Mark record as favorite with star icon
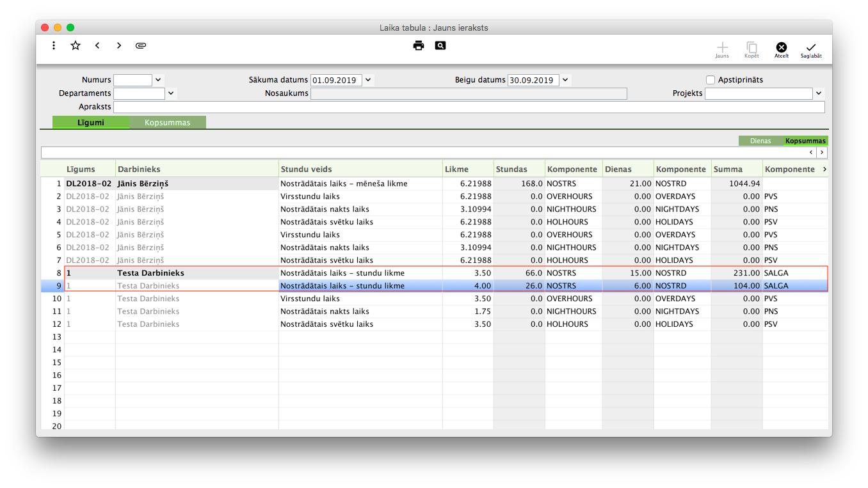 click(76, 45)
